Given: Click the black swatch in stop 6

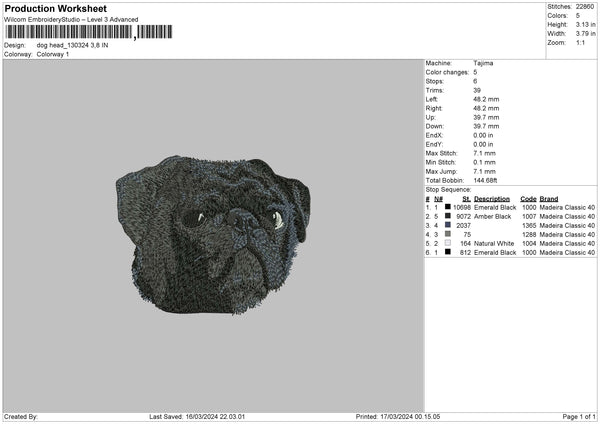Looking at the screenshot, I should pyautogui.click(x=447, y=252).
